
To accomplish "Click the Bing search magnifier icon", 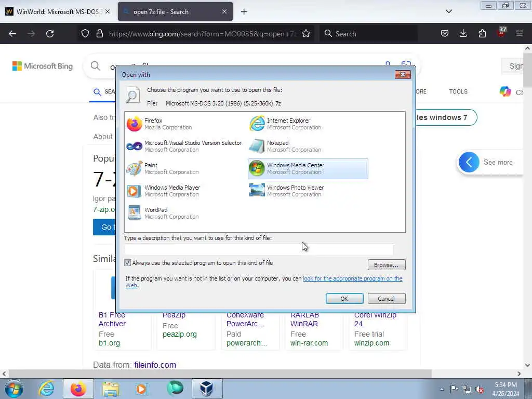I will coord(96,66).
